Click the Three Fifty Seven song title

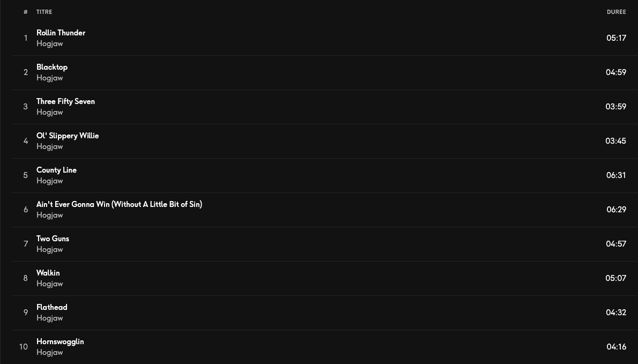(x=65, y=101)
